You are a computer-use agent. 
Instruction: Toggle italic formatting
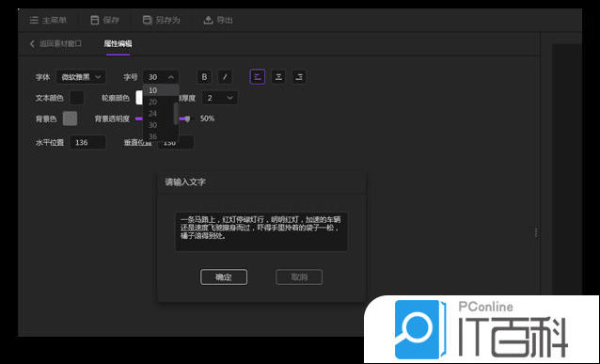coord(225,77)
